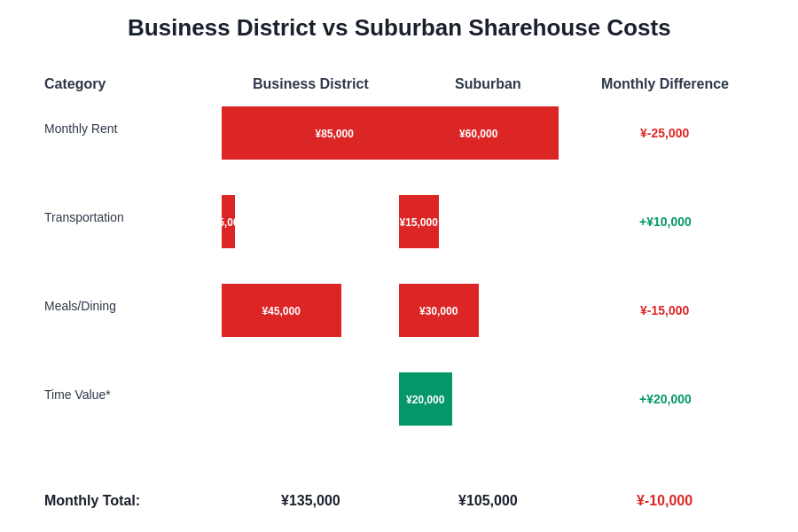Select the Category column header
This screenshot has width=798, height=532.
click(74, 83)
